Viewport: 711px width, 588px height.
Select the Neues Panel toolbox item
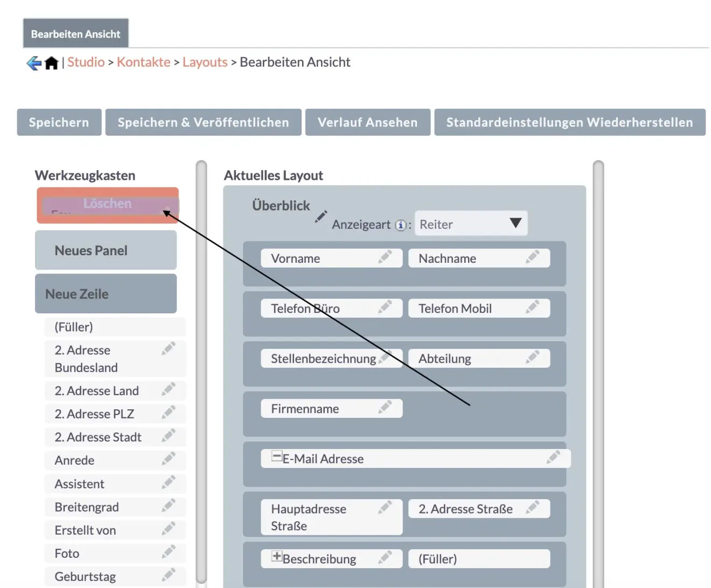click(106, 250)
